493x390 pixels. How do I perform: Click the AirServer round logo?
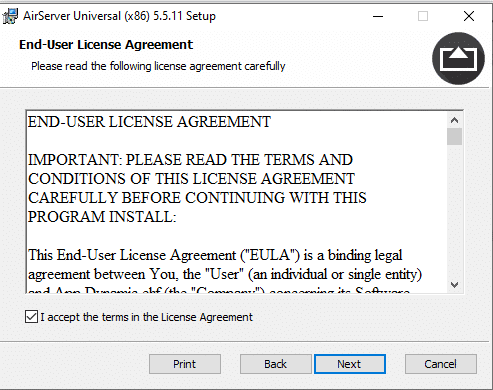[x=458, y=58]
